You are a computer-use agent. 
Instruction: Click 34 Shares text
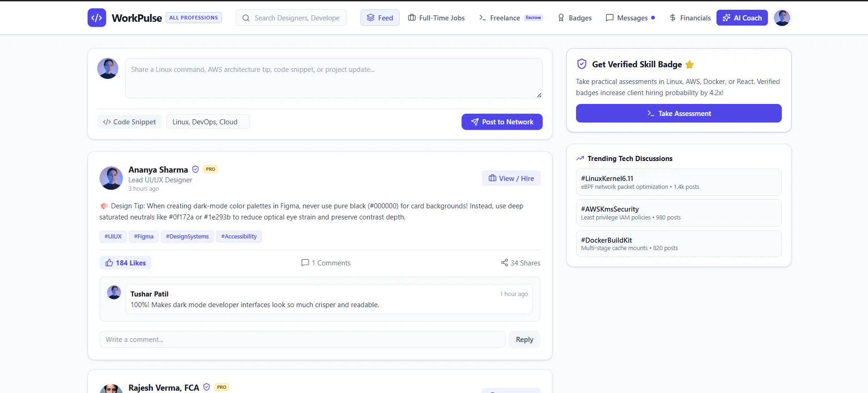(526, 263)
